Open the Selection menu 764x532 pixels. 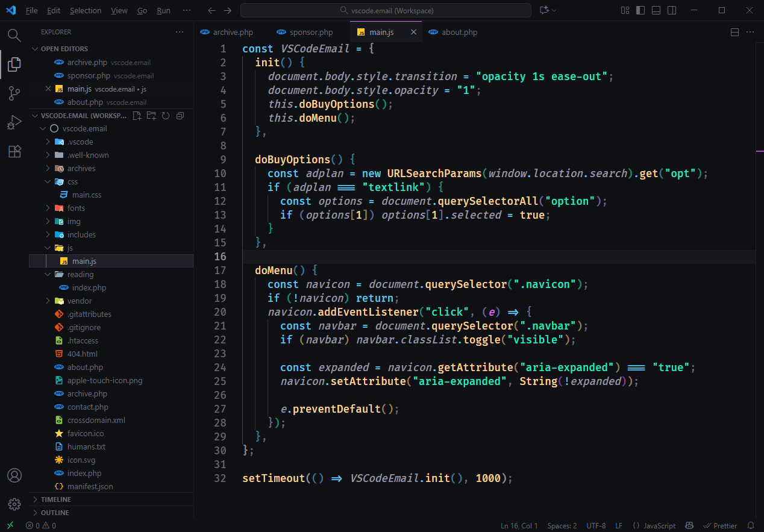pyautogui.click(x=86, y=10)
